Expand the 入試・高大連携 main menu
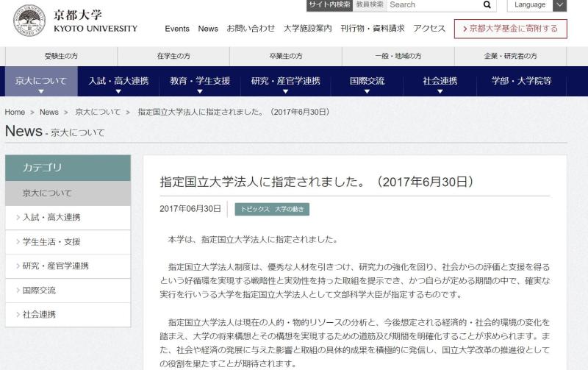This screenshot has width=588, height=370. click(118, 82)
